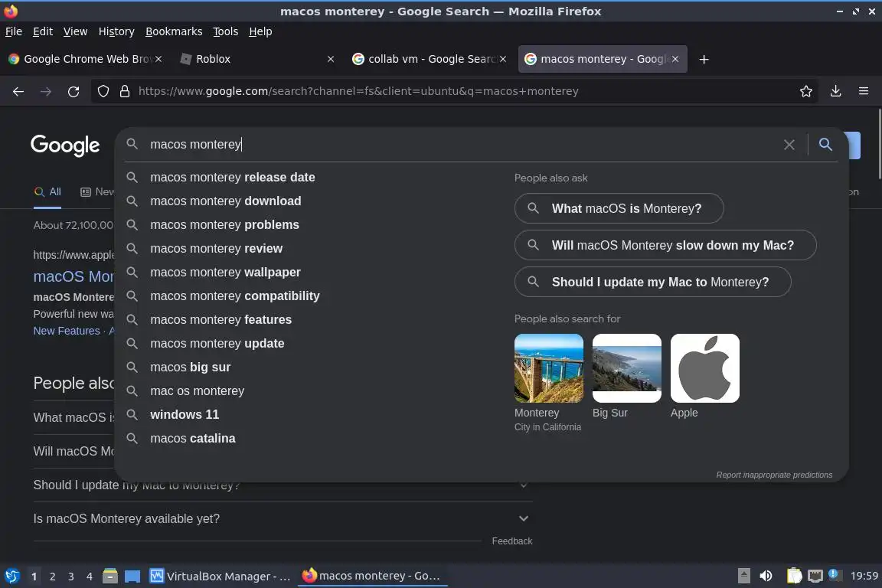
Task: Open Firefox downloads panel
Action: point(835,91)
